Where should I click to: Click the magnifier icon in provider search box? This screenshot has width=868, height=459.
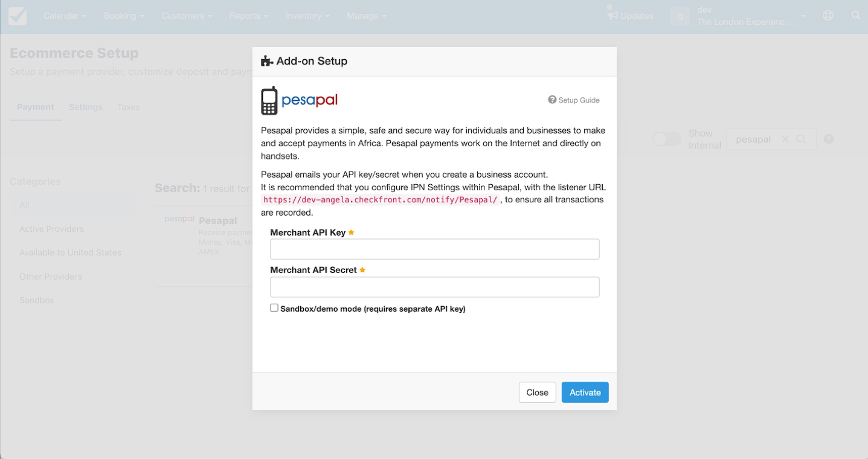pos(801,139)
